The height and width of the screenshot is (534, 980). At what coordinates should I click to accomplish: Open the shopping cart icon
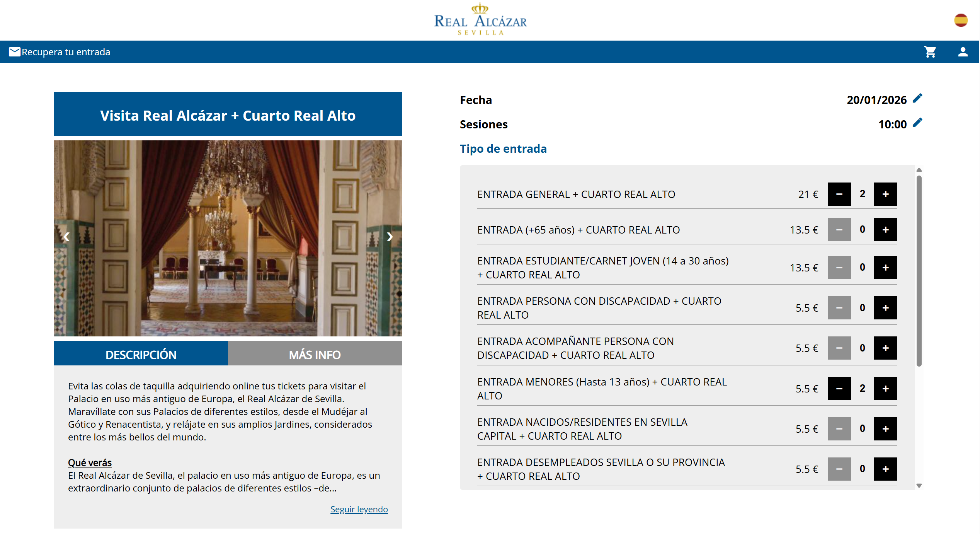(930, 52)
